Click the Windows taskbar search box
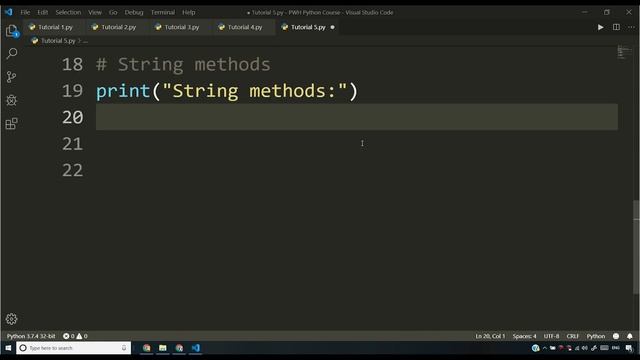The image size is (640, 360). pos(73,348)
